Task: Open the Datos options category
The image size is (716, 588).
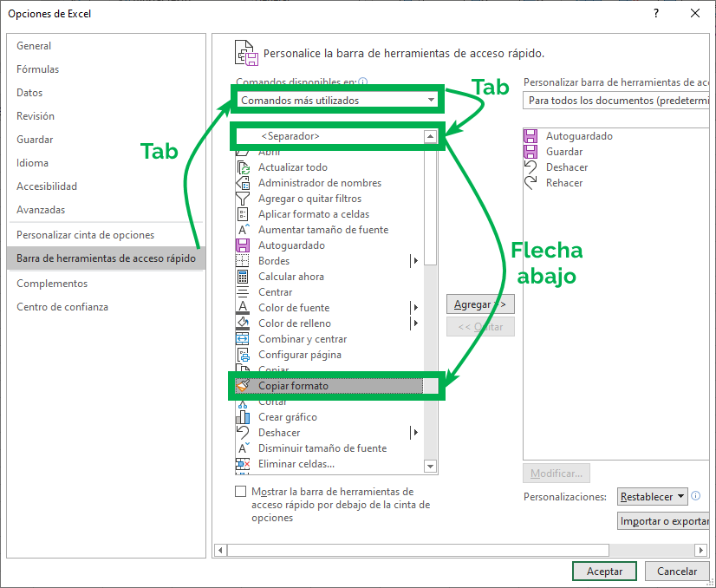Action: point(106,92)
